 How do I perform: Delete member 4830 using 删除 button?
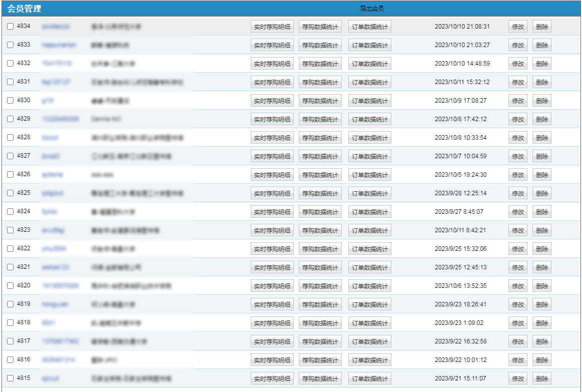542,101
